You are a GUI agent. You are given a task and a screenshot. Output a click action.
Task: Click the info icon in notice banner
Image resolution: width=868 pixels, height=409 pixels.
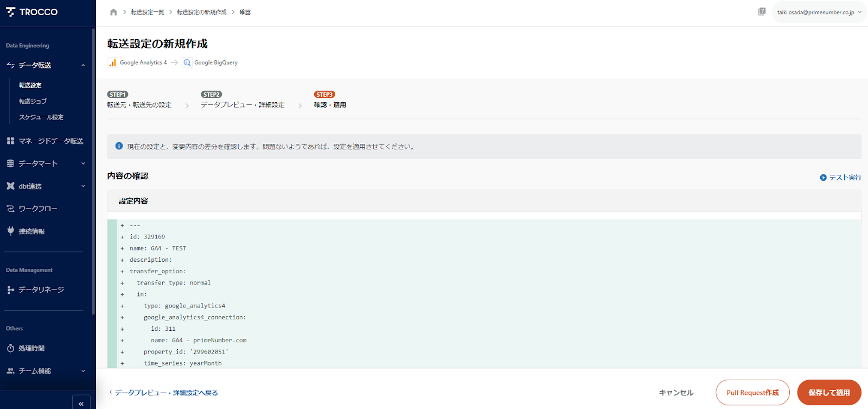click(119, 146)
